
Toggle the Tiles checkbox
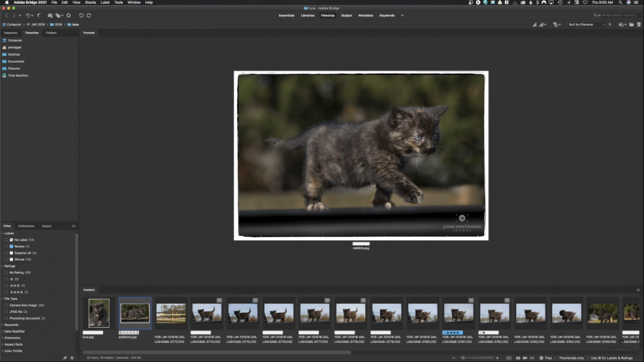[x=541, y=358]
